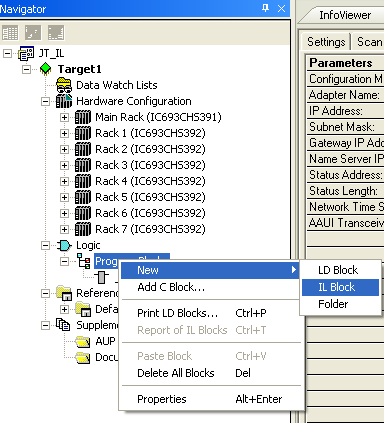The width and height of the screenshot is (384, 423).
Task: Select Rack 7 (IC693CHS392) tree item
Action: tap(150, 229)
